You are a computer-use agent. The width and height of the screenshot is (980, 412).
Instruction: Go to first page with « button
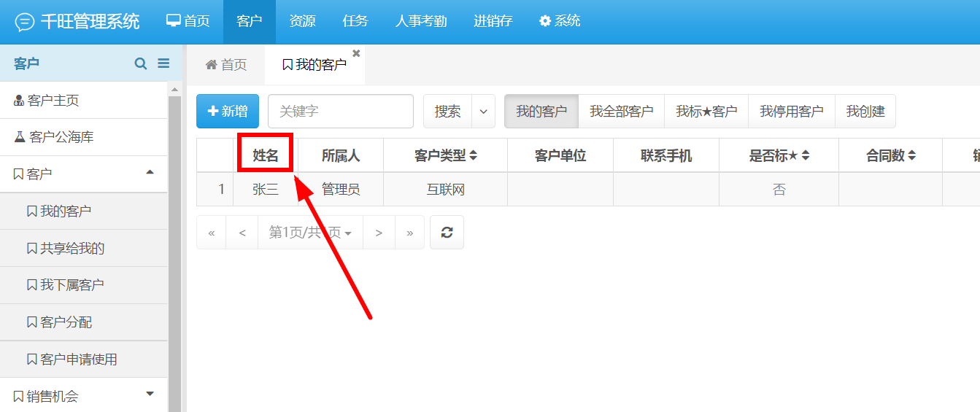tap(212, 233)
